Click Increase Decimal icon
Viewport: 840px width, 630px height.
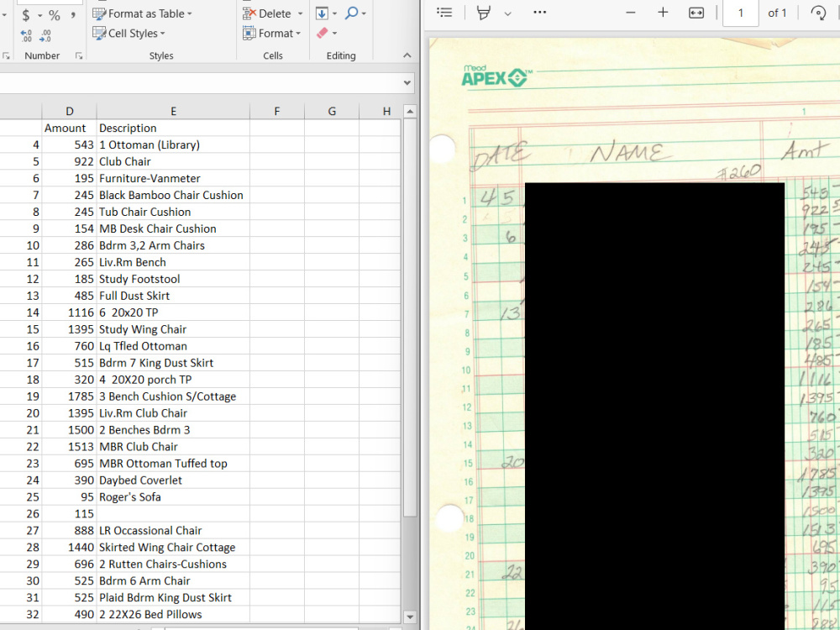point(26,35)
